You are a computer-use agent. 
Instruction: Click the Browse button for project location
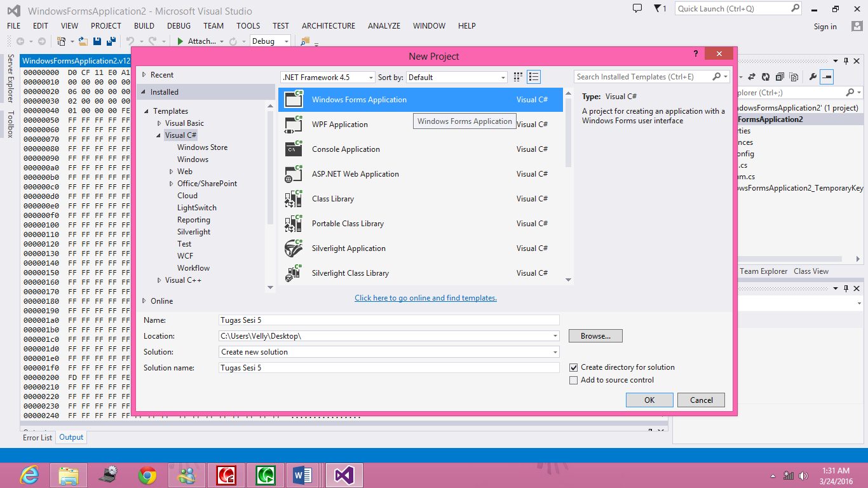coord(595,335)
